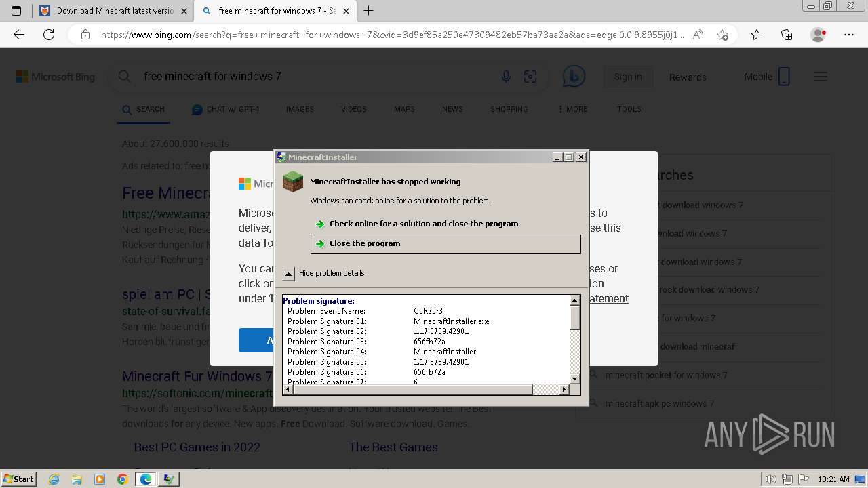Screen dimensions: 868x488
Task: Click the Sign in button
Action: 628,77
